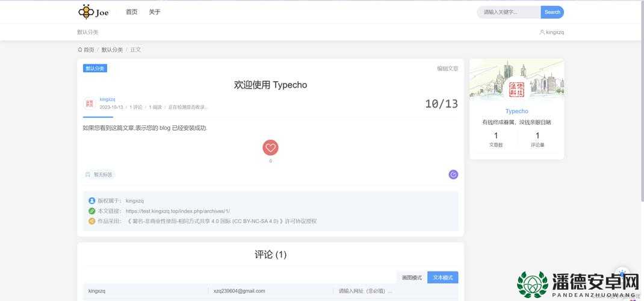Click the blue 默认分类 category tag
The height and width of the screenshot is (301, 644).
(95, 69)
